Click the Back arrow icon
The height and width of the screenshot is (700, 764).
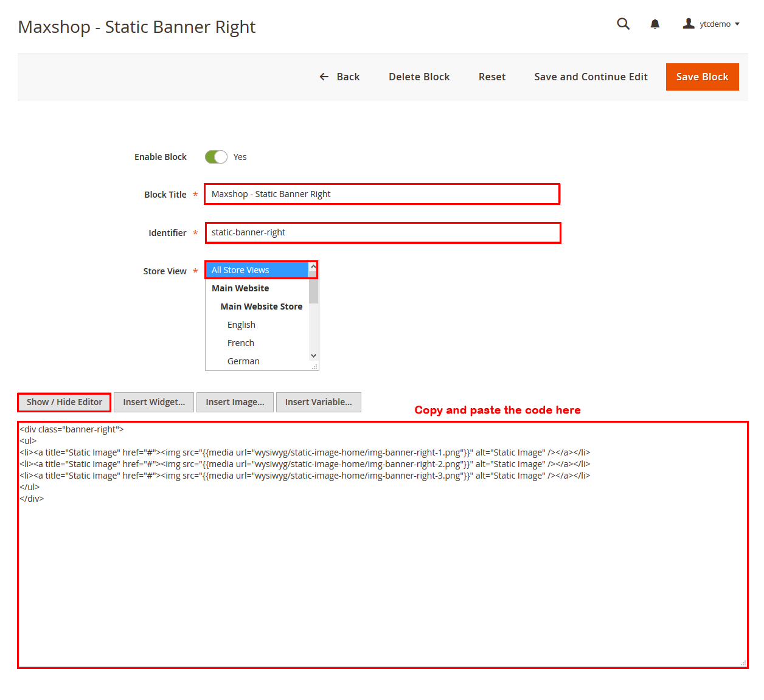point(324,77)
